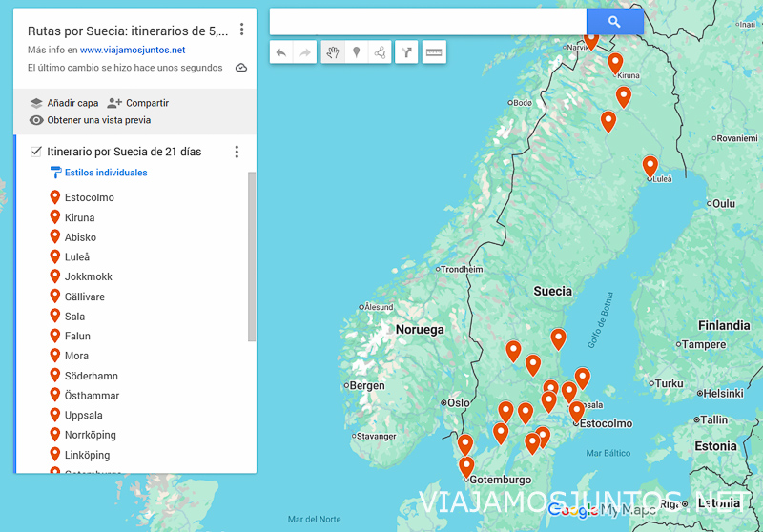Click the map marker near Narvik
Viewport: 763px width, 532px height.
pos(591,41)
